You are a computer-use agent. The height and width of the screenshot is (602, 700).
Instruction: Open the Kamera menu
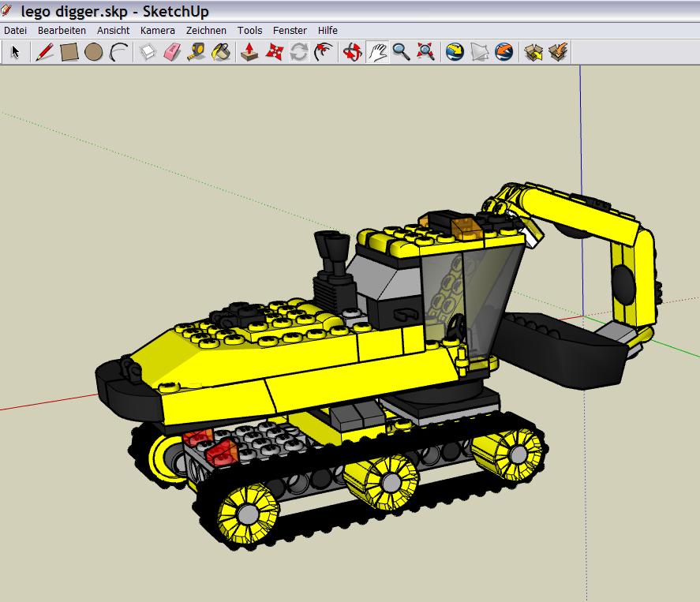point(157,30)
